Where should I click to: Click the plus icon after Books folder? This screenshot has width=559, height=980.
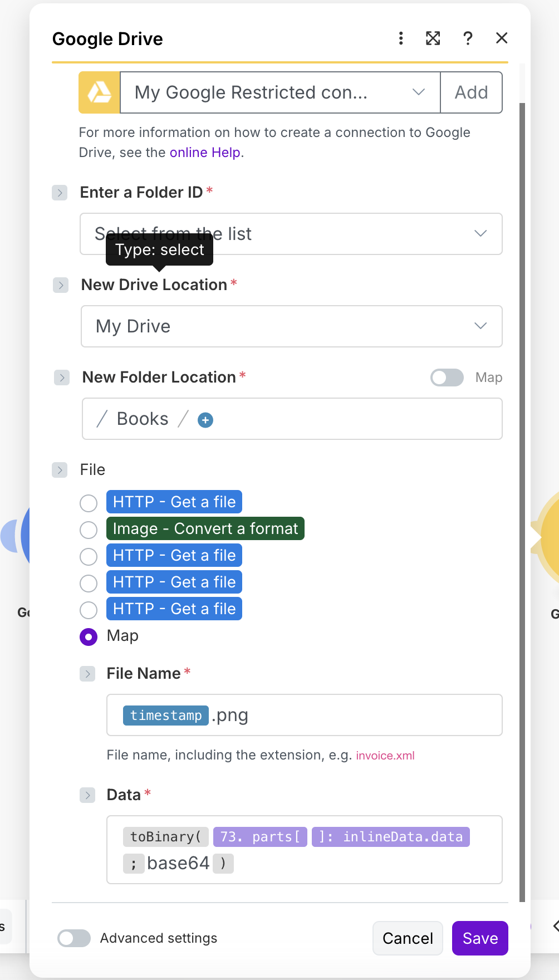click(205, 420)
